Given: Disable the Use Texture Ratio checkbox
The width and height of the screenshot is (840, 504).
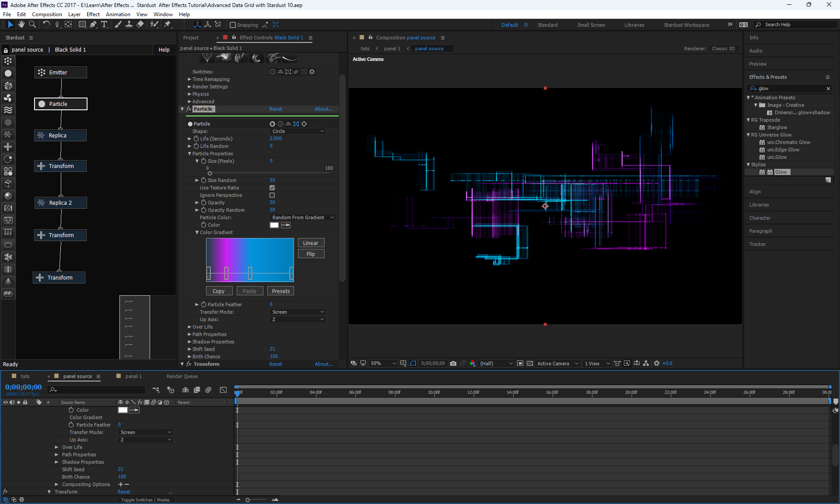Looking at the screenshot, I should tap(272, 188).
